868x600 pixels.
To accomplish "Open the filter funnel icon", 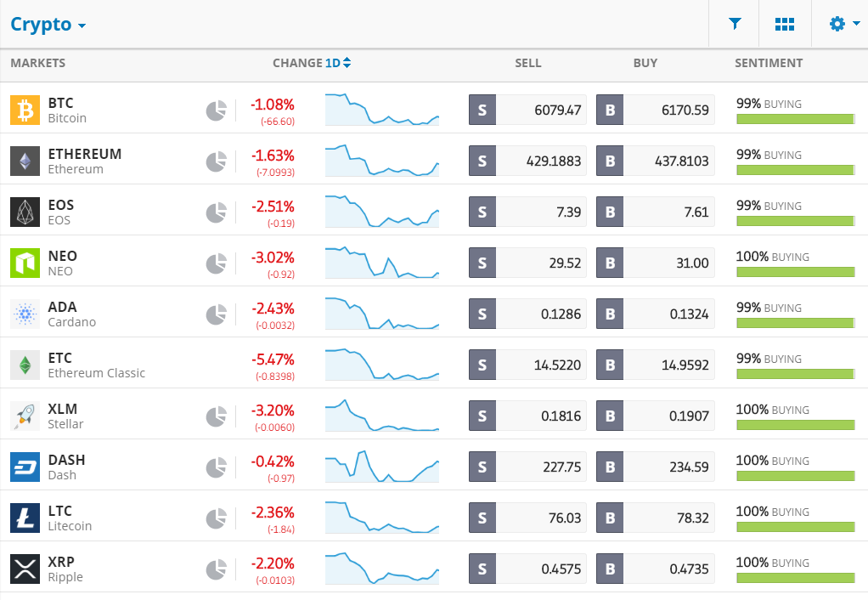I will (735, 24).
